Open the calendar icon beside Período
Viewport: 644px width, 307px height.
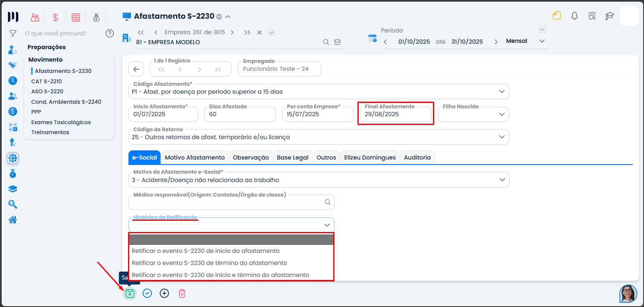coord(372,38)
